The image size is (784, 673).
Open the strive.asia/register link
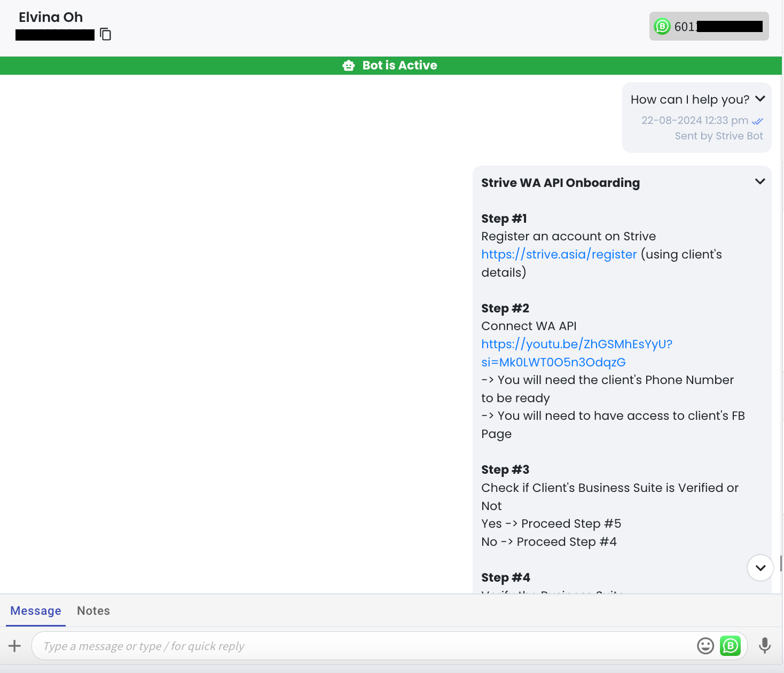pyautogui.click(x=559, y=254)
